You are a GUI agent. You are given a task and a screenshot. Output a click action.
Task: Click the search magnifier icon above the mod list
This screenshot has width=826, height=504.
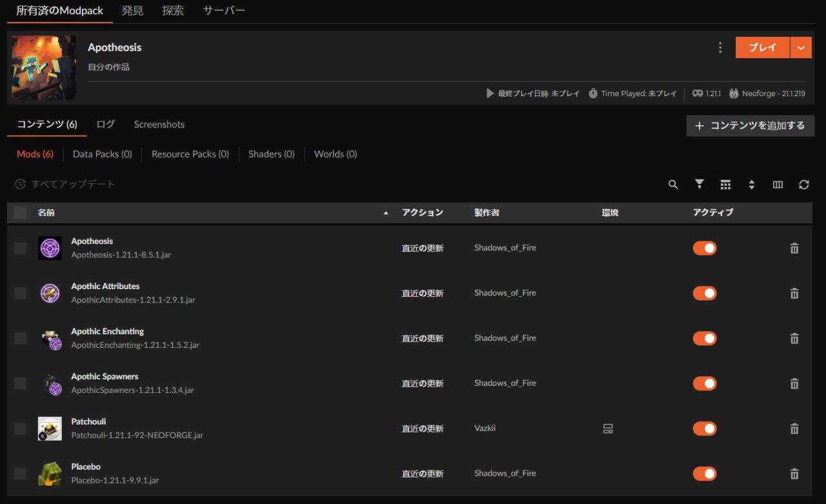coord(673,185)
